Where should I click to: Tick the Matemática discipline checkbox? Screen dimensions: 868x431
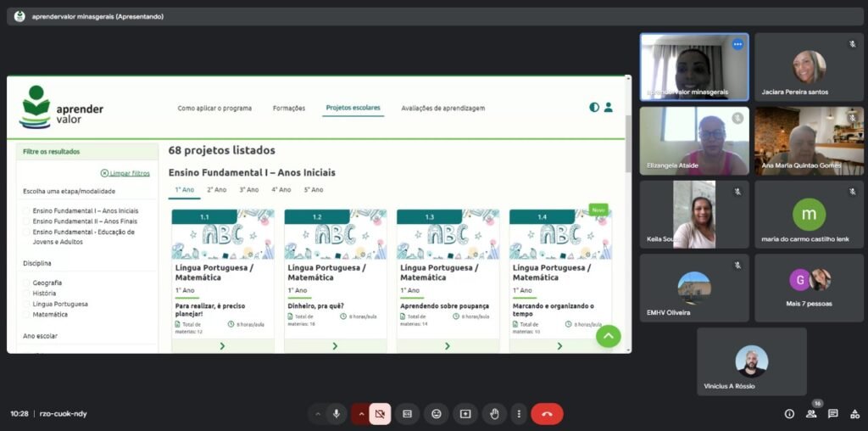[27, 315]
